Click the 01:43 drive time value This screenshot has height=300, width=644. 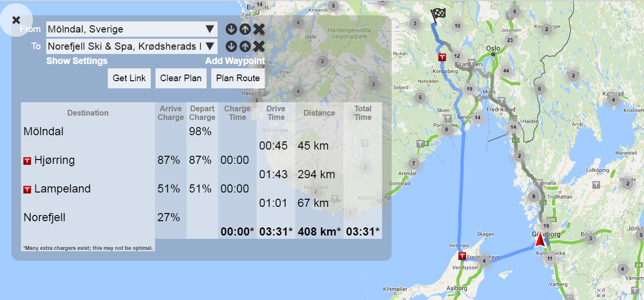(273, 174)
